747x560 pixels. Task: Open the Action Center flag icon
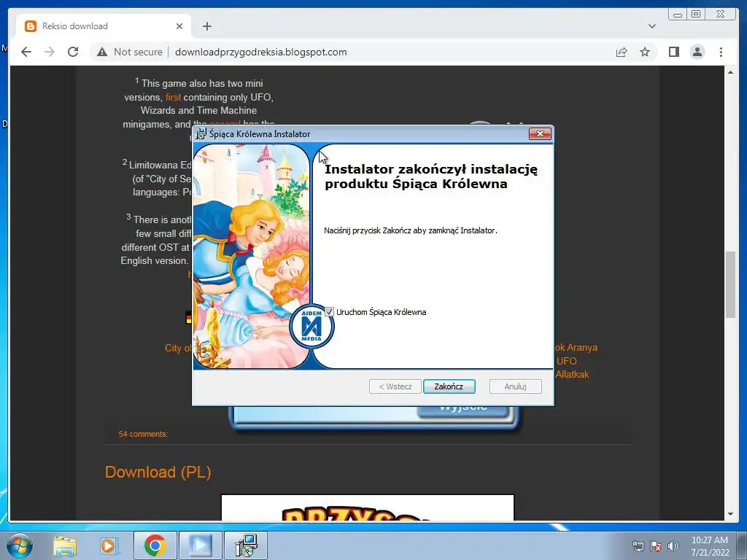[656, 546]
